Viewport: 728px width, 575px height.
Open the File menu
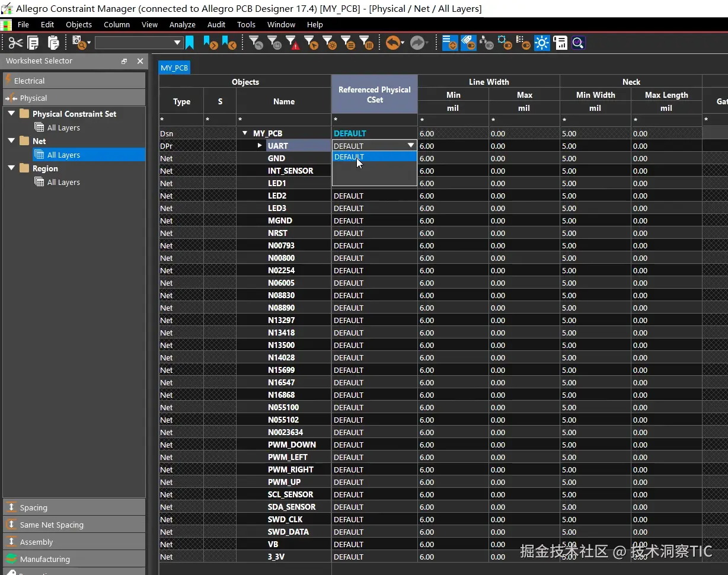23,24
